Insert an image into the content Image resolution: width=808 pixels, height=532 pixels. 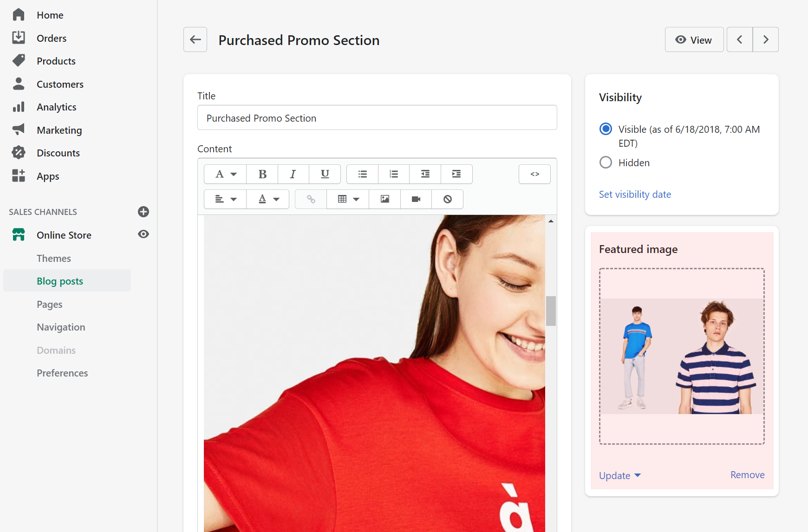coord(385,199)
